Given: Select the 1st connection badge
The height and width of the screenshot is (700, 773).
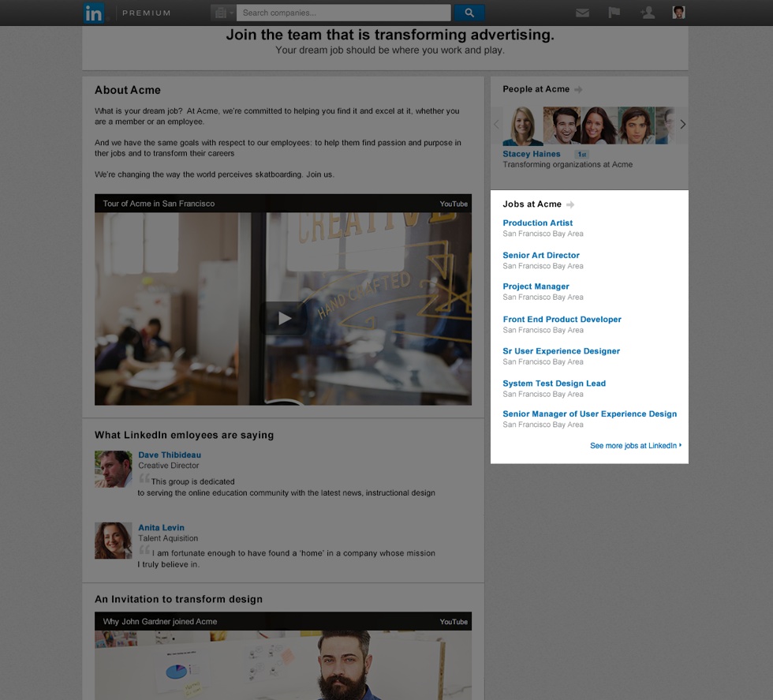Looking at the screenshot, I should point(582,155).
